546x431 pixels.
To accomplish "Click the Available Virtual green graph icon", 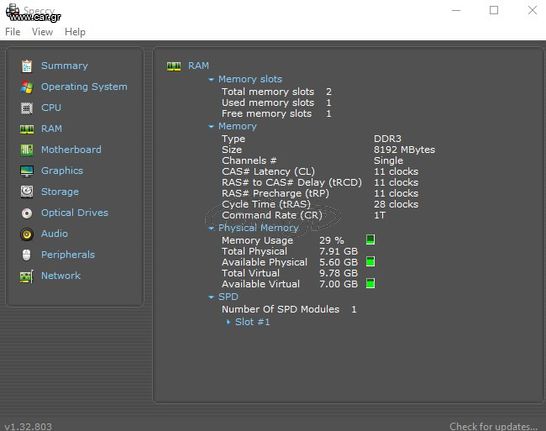I will (370, 283).
